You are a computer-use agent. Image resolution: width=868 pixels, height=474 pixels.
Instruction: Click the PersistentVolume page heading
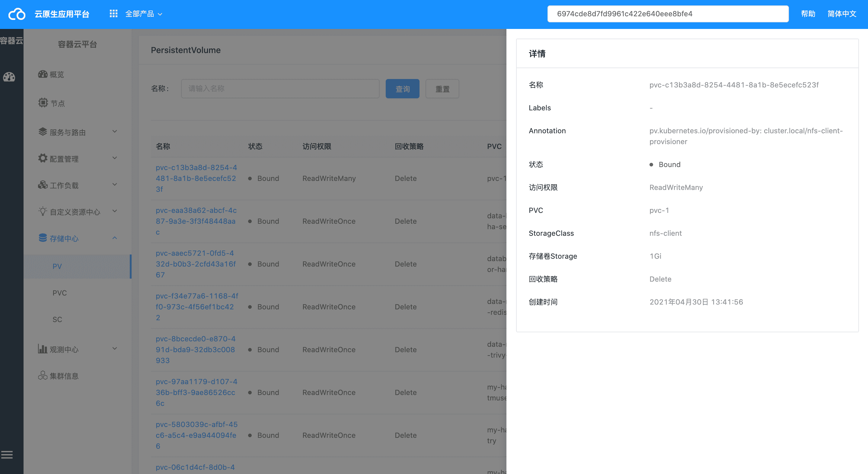(186, 50)
